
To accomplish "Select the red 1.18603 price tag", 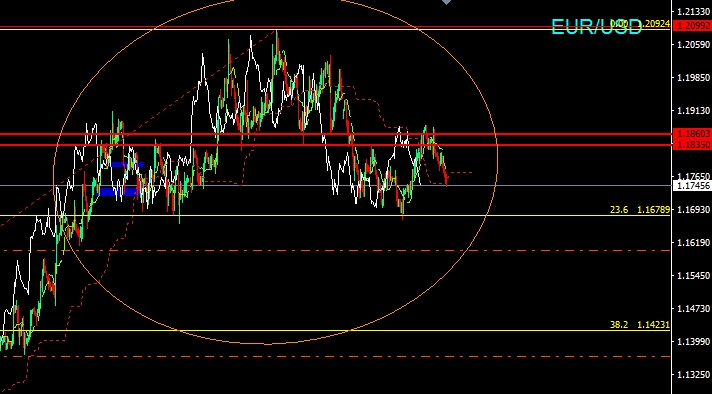I will (692, 133).
